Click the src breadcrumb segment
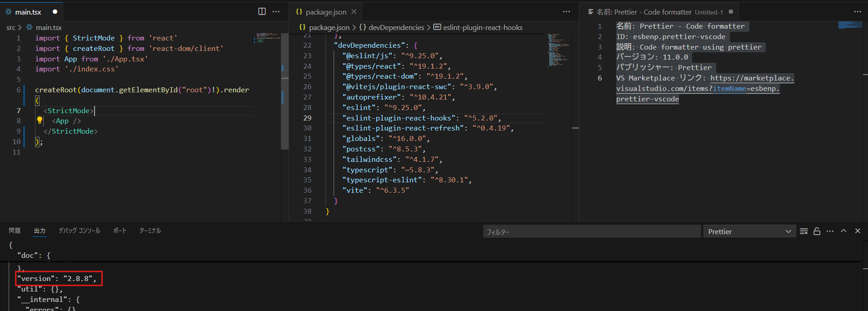868x311 pixels. point(11,28)
